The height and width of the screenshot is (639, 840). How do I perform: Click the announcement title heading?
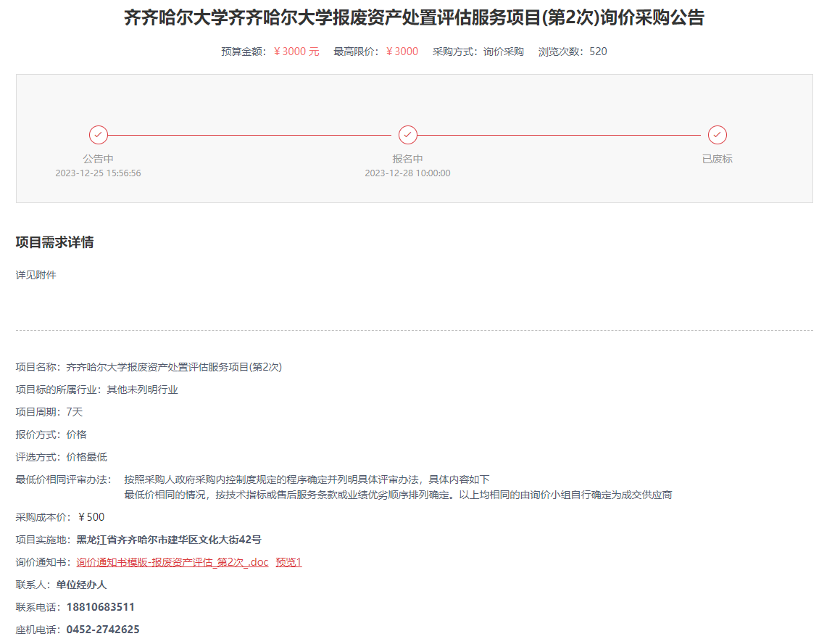click(414, 18)
